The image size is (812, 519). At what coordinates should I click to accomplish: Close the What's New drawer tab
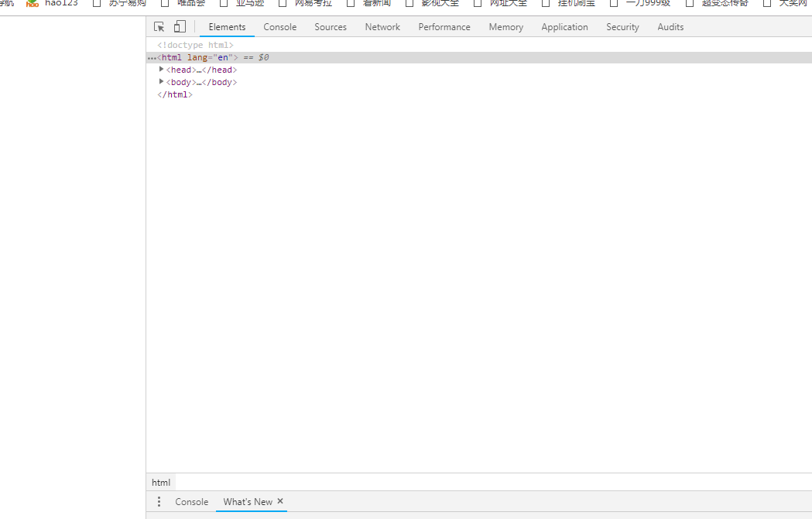280,501
